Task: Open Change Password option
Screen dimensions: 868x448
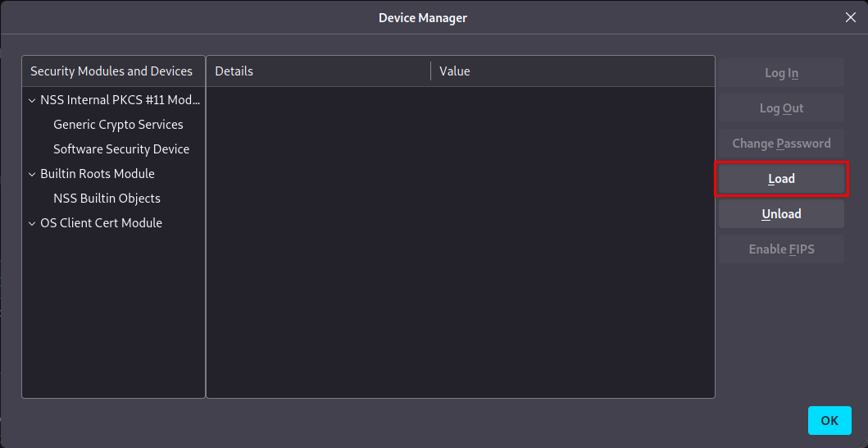Action: point(781,144)
